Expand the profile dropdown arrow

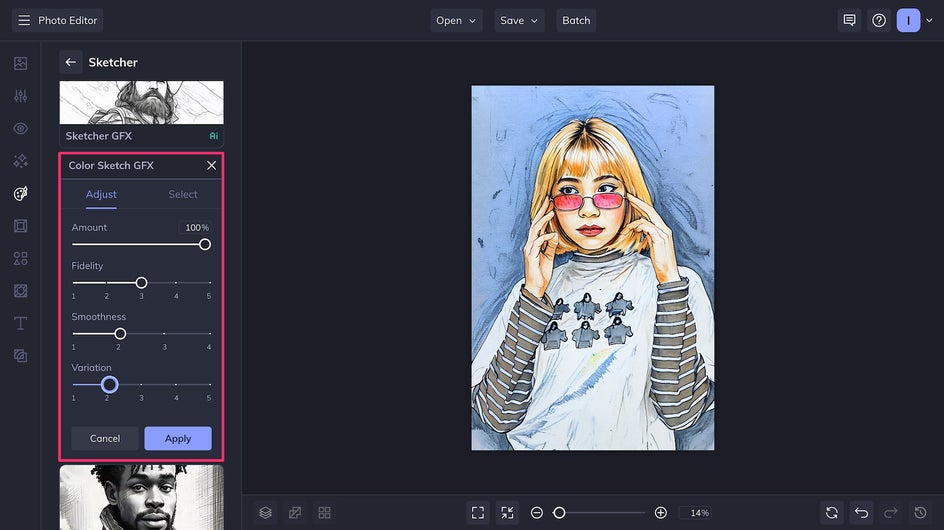(929, 20)
